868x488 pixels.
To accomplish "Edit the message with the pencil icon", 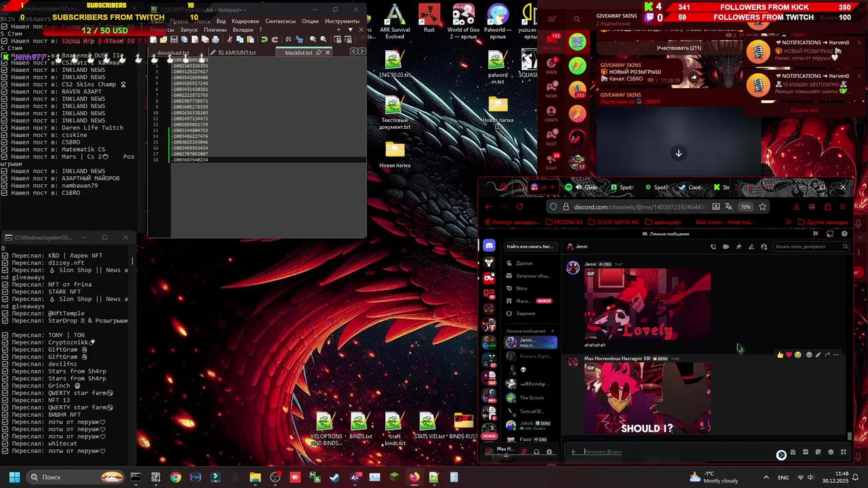I will coord(818,354).
